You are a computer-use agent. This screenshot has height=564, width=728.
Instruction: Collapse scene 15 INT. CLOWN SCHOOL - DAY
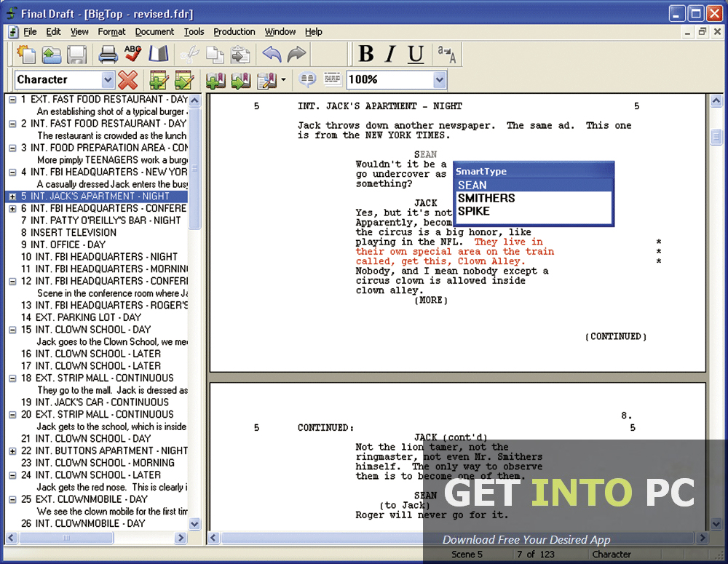click(12, 330)
